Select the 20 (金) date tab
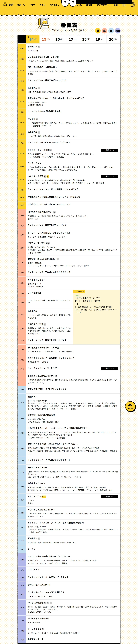This screenshot has height=644, width=138. pyautogui.click(x=113, y=39)
